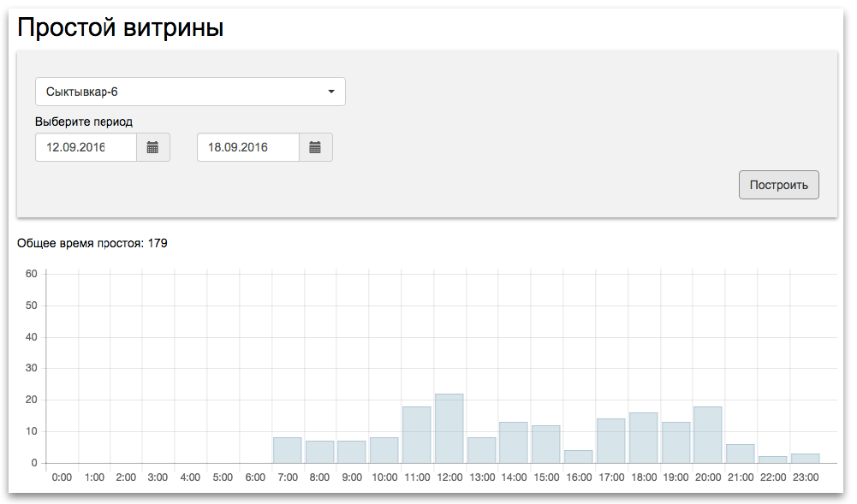Open calendar picker for start date
The image size is (857, 504).
153,147
